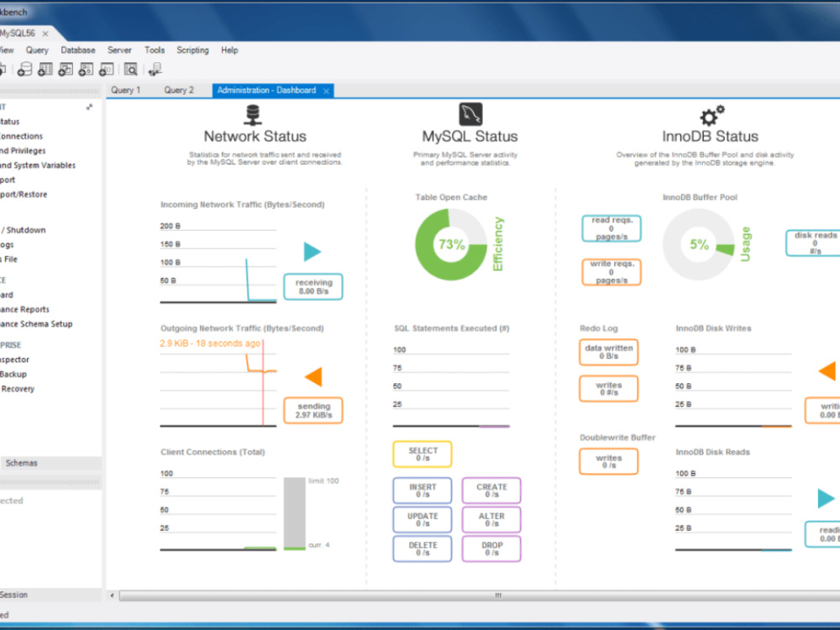
Task: Open the Database menu
Action: (77, 50)
